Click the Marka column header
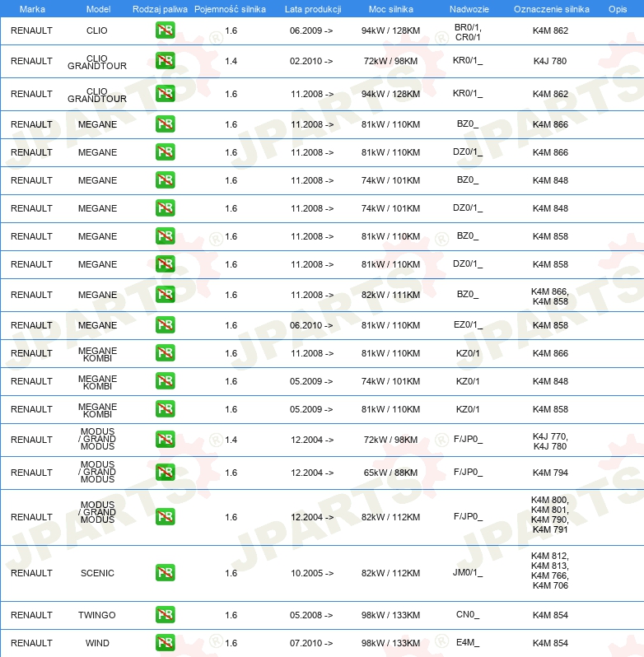This screenshot has width=644, height=657. (x=32, y=9)
